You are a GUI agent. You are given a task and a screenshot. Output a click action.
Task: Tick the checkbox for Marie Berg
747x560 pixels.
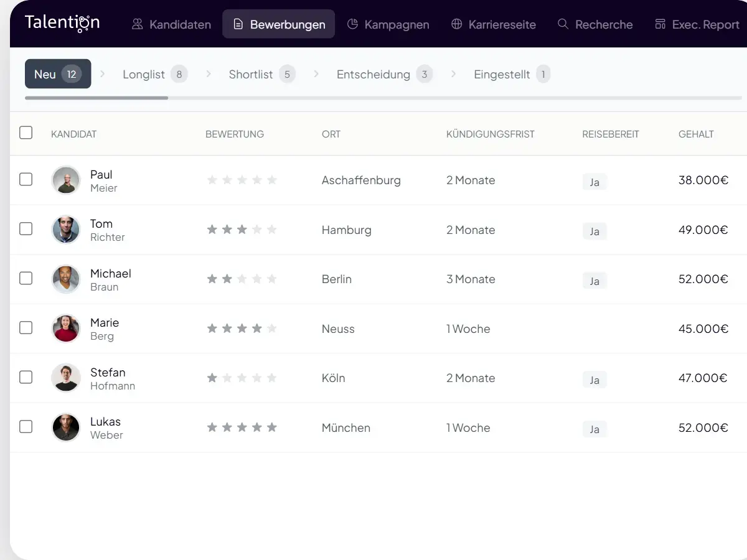click(x=26, y=329)
